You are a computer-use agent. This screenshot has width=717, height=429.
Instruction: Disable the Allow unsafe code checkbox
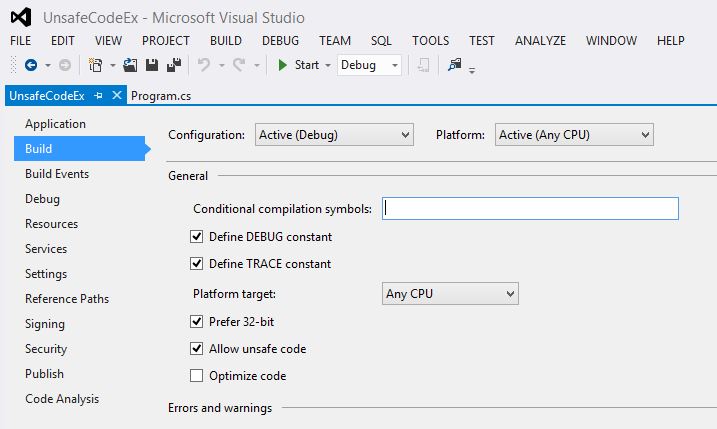(x=197, y=349)
